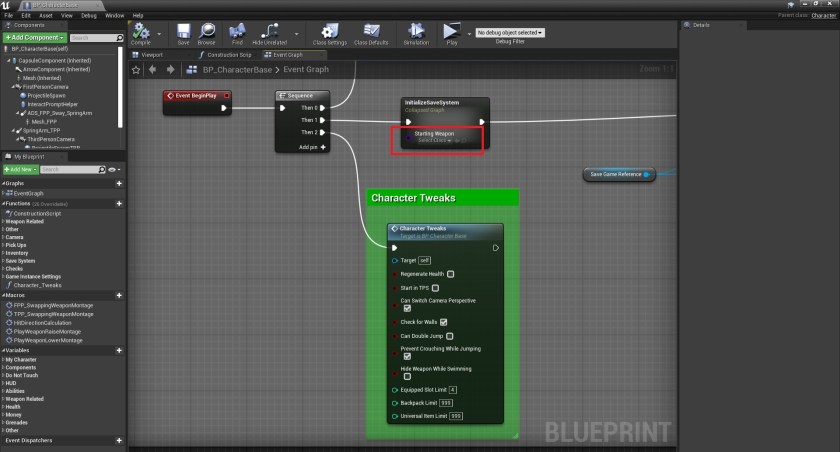This screenshot has height=452, width=840.
Task: Open Class Settings from the toolbar
Action: tap(329, 32)
